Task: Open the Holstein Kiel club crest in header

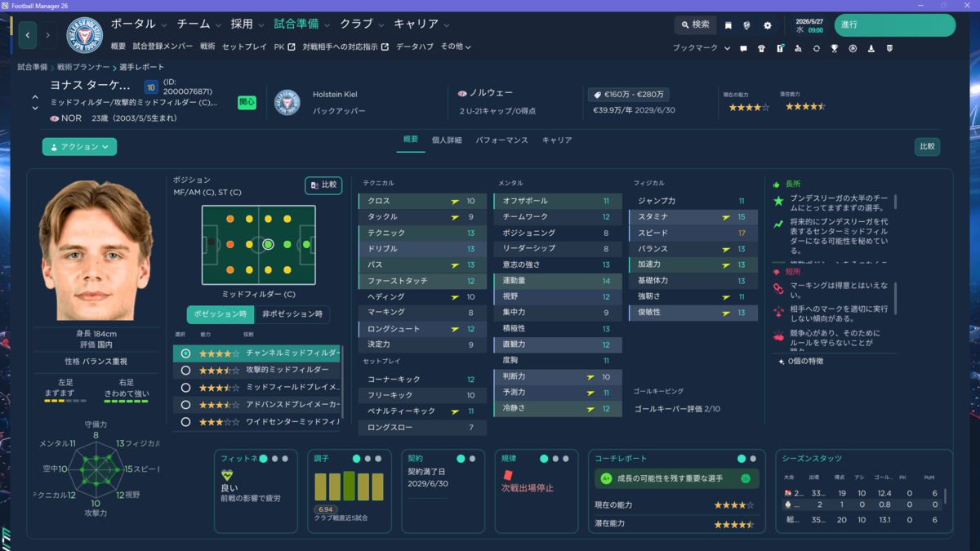Action: [83, 35]
